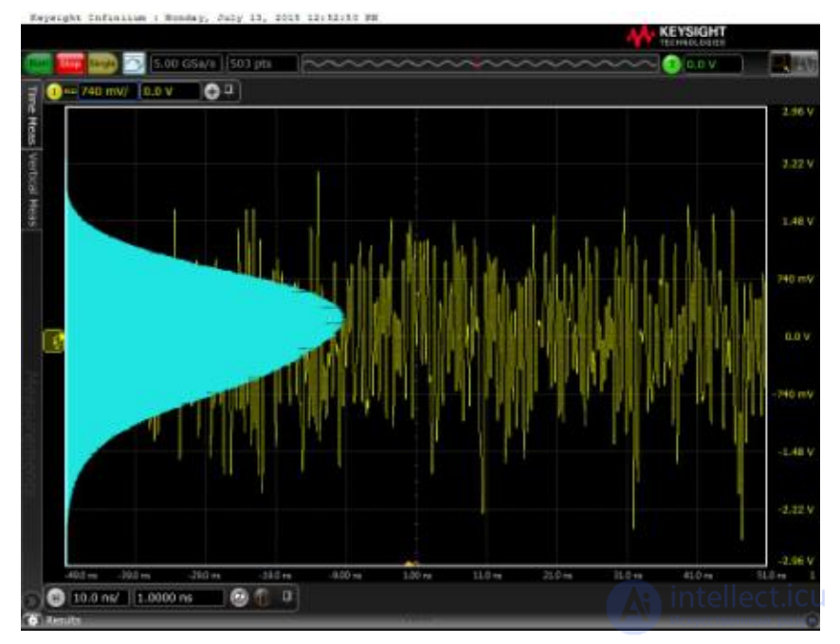Click the green trigger source 1 icon

click(672, 64)
